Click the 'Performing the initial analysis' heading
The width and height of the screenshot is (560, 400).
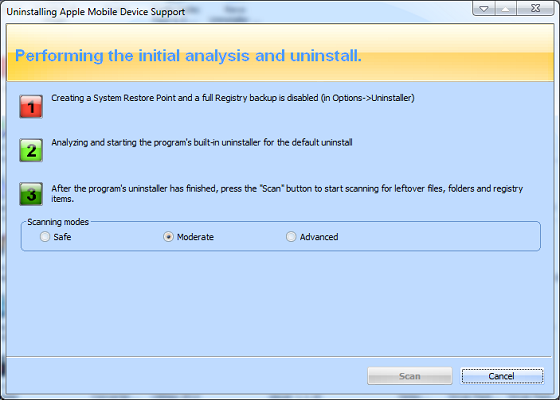point(188,56)
